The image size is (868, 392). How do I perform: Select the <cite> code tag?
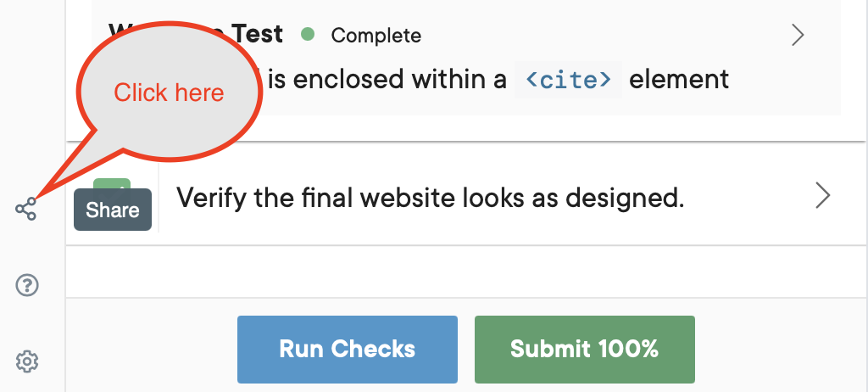[x=568, y=80]
